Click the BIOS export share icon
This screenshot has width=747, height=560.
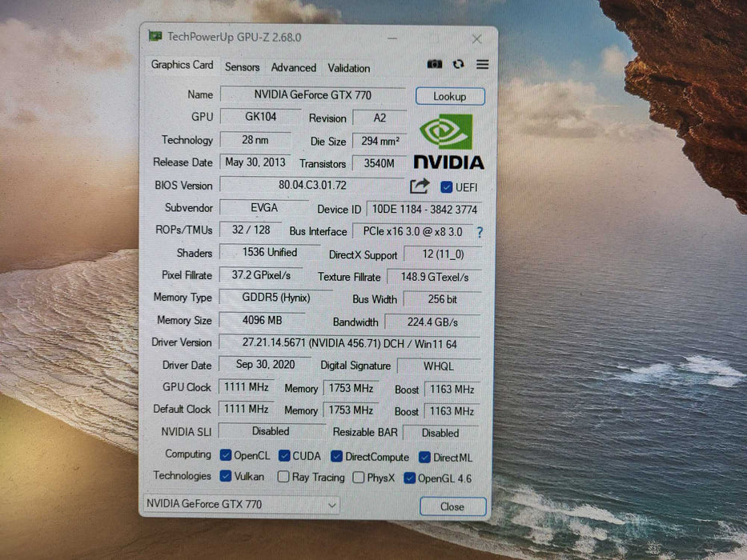coord(420,186)
